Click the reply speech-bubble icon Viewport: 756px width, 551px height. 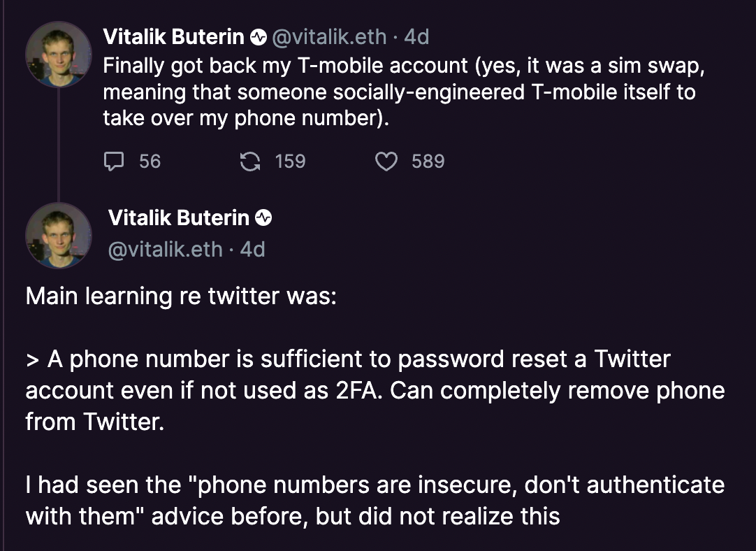(x=114, y=161)
